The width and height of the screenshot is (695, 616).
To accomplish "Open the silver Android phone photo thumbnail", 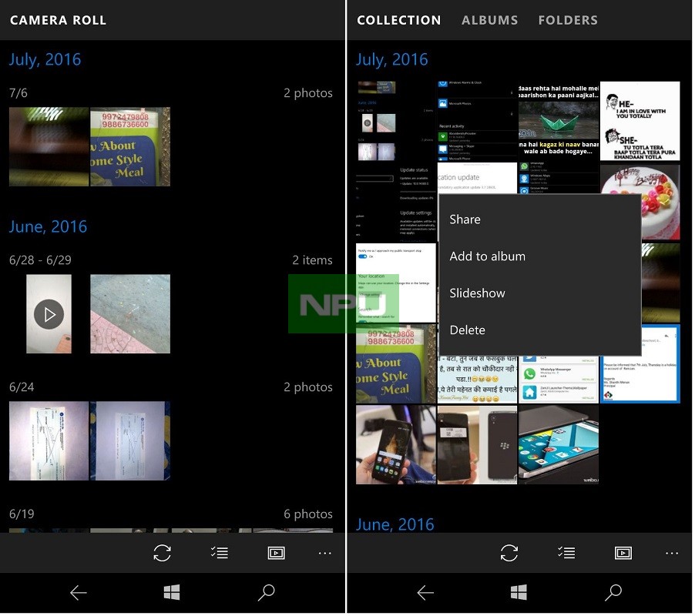I will pos(559,446).
